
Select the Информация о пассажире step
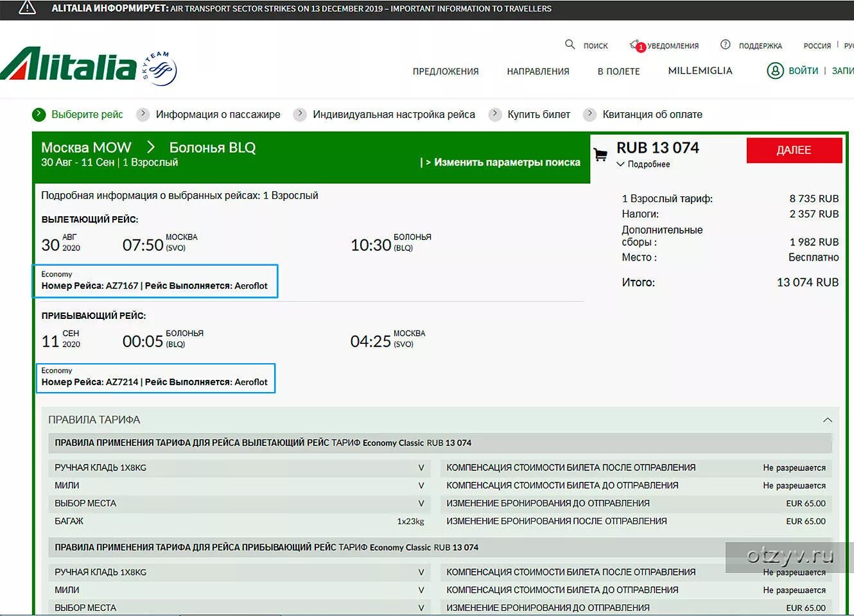tap(218, 114)
